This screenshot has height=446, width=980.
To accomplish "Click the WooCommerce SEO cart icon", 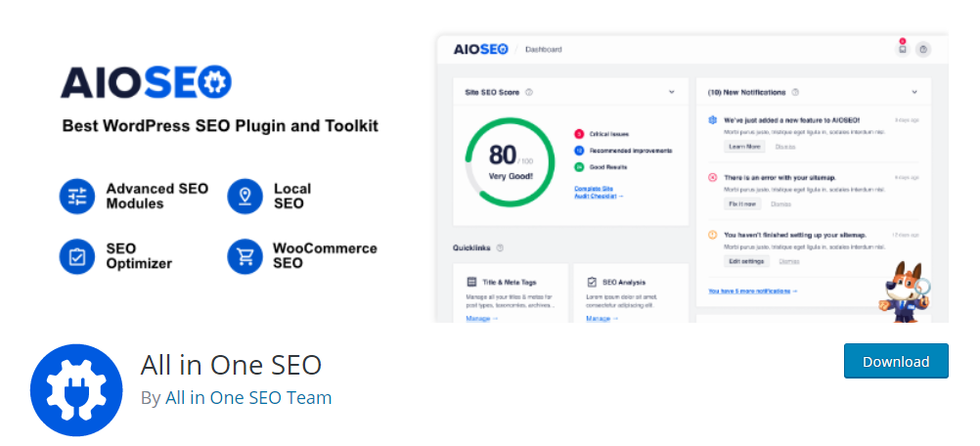I will pyautogui.click(x=245, y=256).
